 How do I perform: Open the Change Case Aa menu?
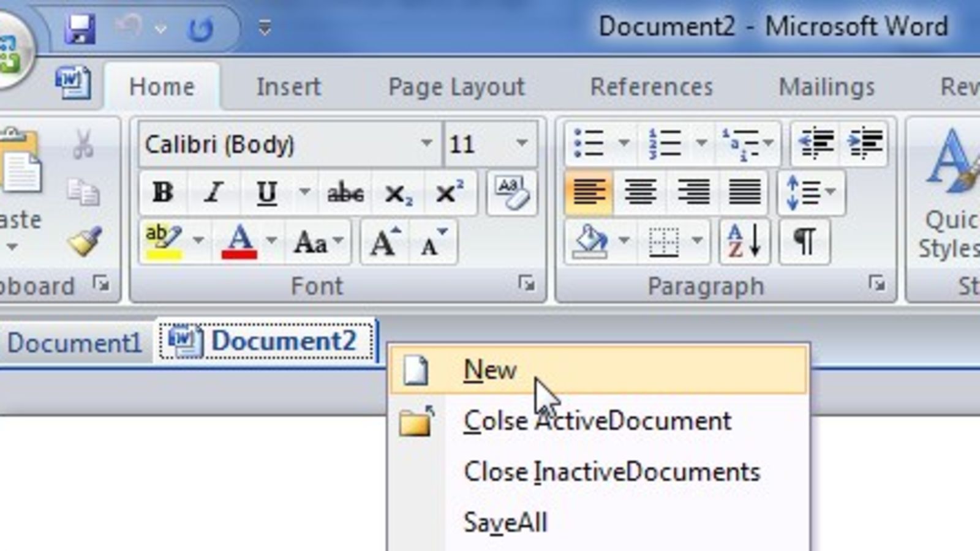(318, 242)
